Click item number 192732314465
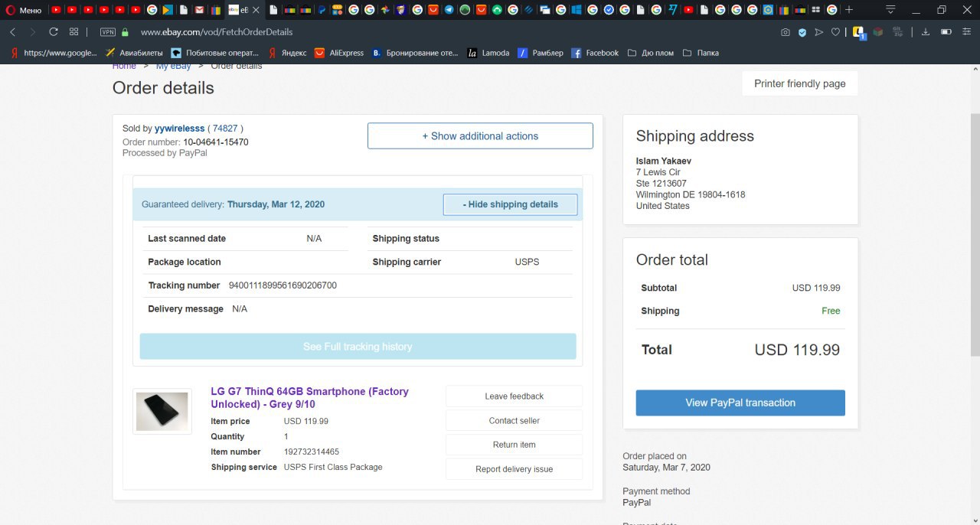 pyautogui.click(x=311, y=452)
